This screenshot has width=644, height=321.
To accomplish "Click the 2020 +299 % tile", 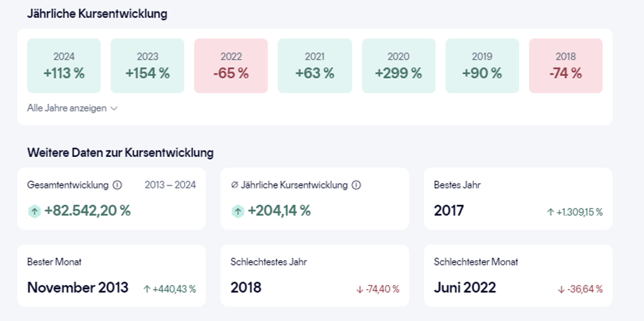I will click(x=399, y=66).
